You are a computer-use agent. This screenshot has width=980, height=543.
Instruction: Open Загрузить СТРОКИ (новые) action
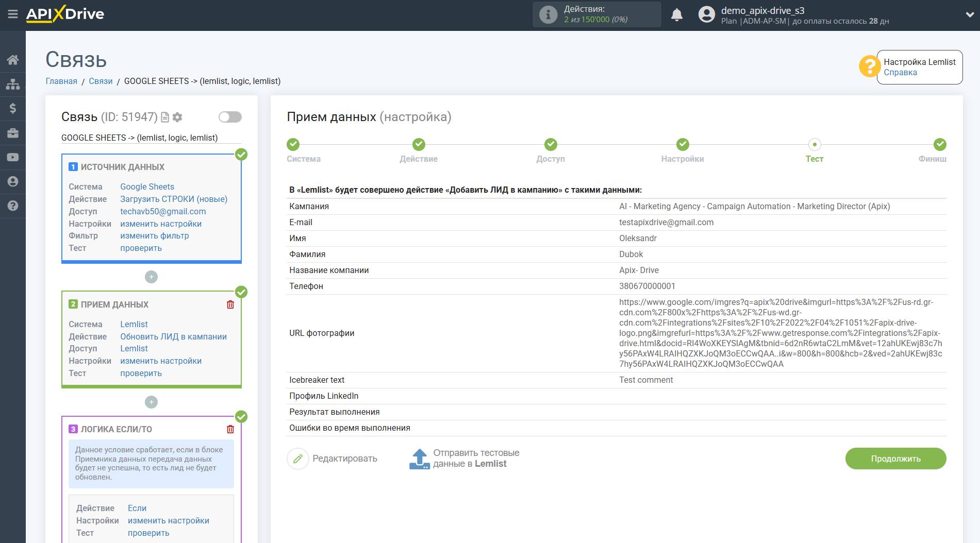pyautogui.click(x=174, y=199)
